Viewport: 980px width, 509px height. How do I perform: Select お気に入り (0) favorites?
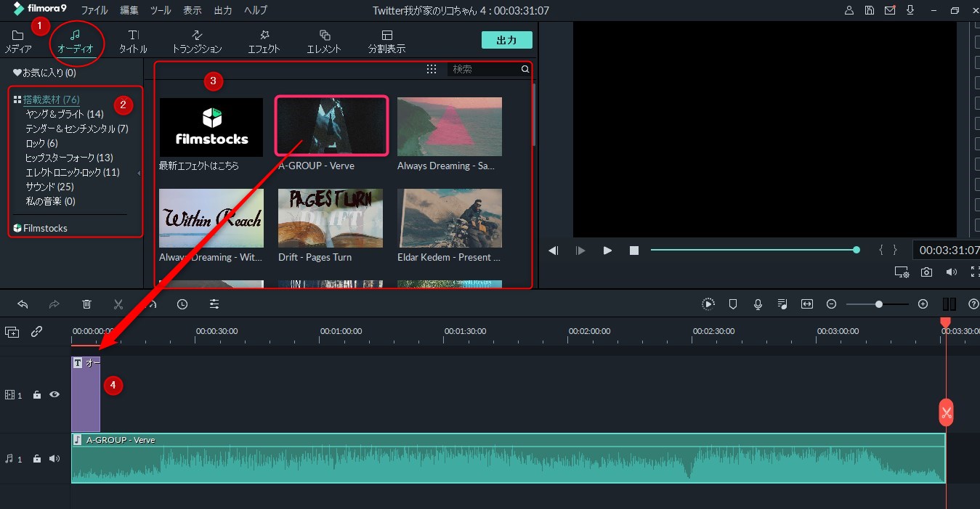pos(44,73)
